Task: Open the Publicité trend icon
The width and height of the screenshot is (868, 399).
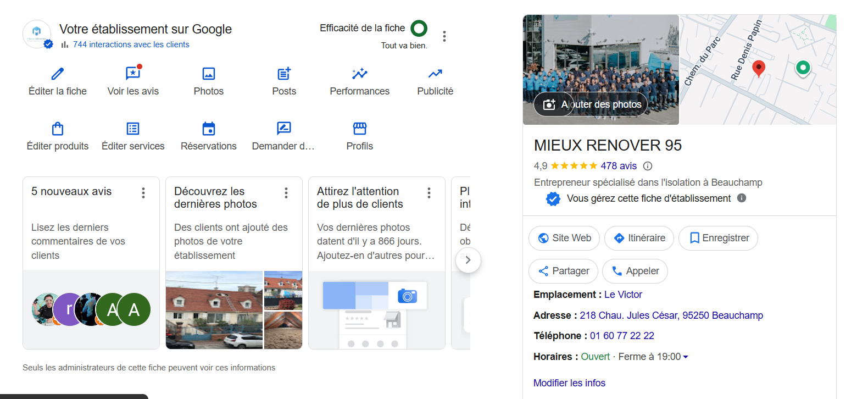Action: [435, 74]
